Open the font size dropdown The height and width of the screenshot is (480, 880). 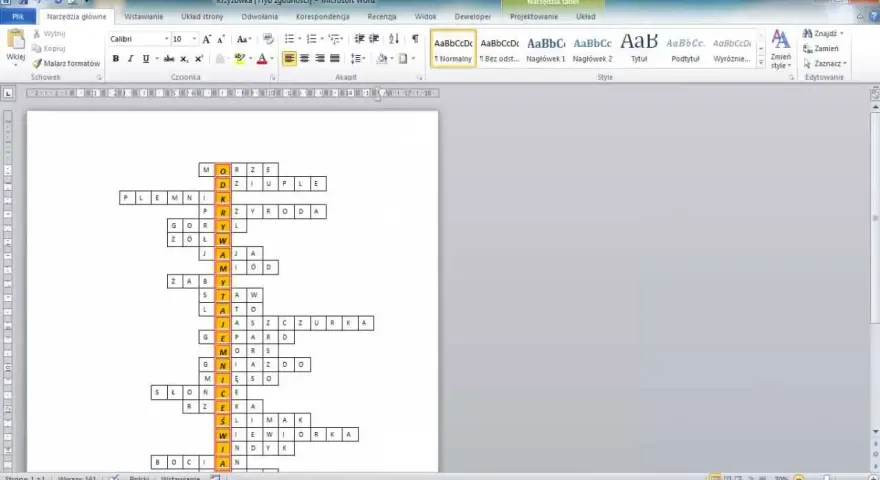tap(194, 39)
